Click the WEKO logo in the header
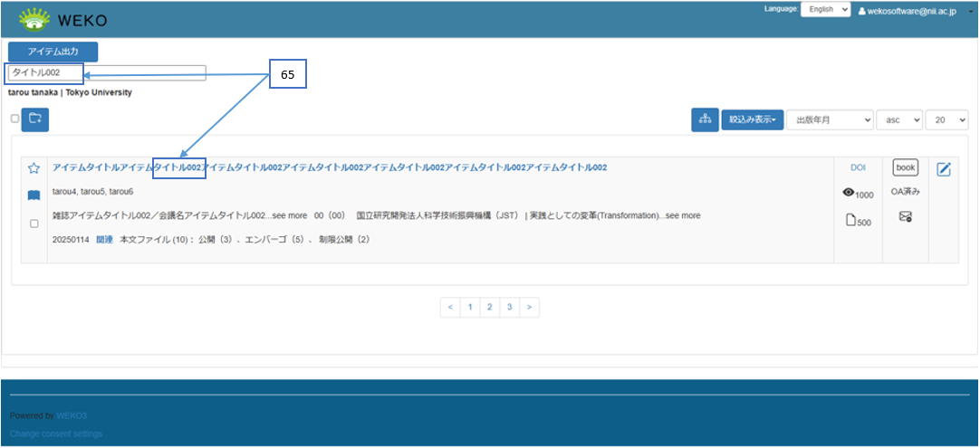The image size is (980, 448). click(63, 19)
